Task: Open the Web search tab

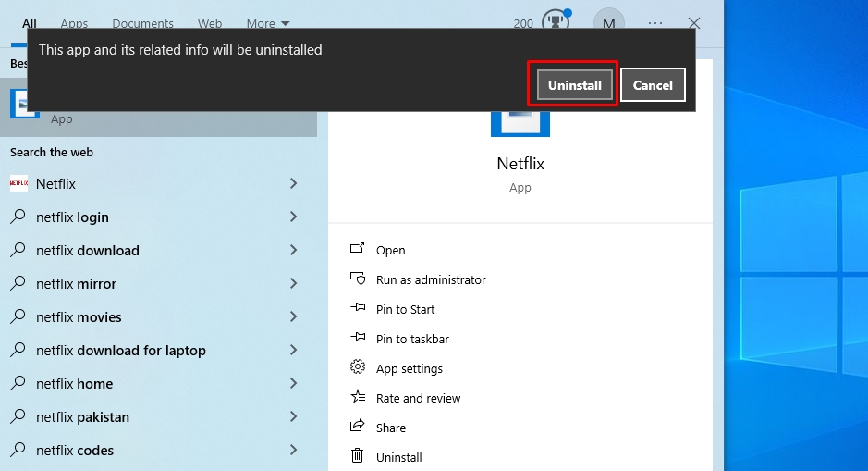Action: coord(210,24)
